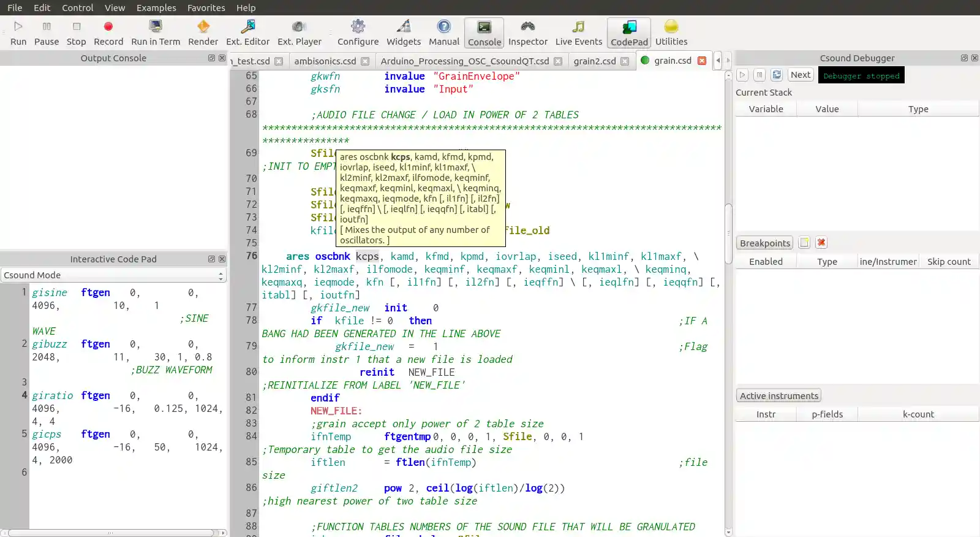Toggle the CodePad panel button

[629, 33]
